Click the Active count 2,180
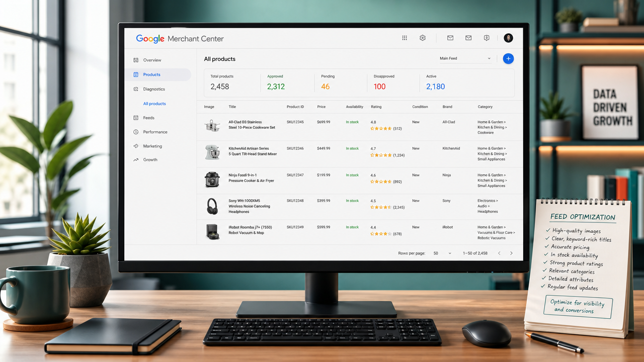Image resolution: width=644 pixels, height=362 pixels. (x=436, y=86)
